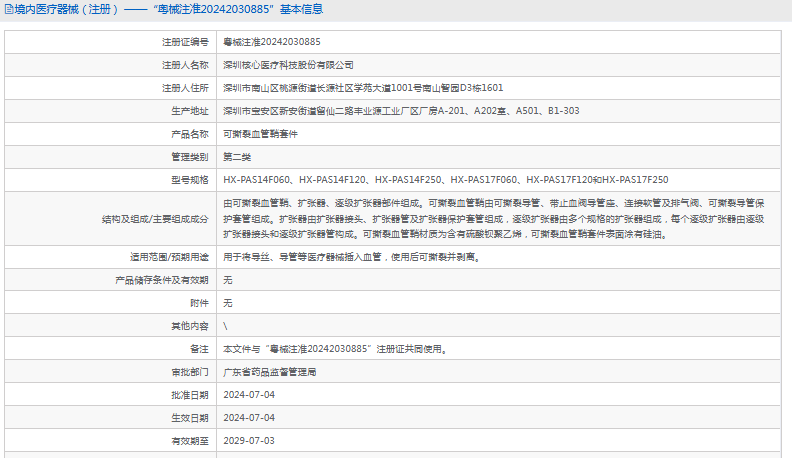This screenshot has width=792, height=458.
Task: Click the label '产品储存条件及有效期'
Action: pyautogui.click(x=162, y=280)
